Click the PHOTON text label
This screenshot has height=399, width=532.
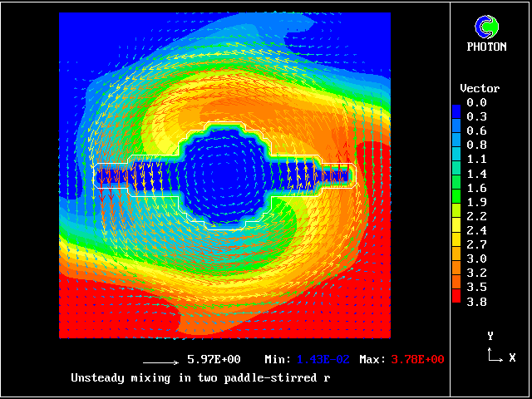point(486,47)
